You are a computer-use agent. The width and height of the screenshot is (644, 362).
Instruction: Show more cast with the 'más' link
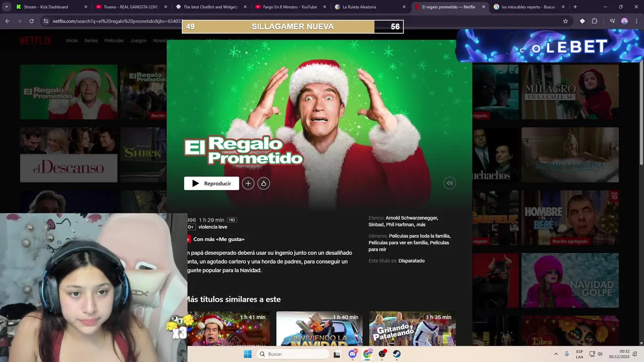pos(421,225)
